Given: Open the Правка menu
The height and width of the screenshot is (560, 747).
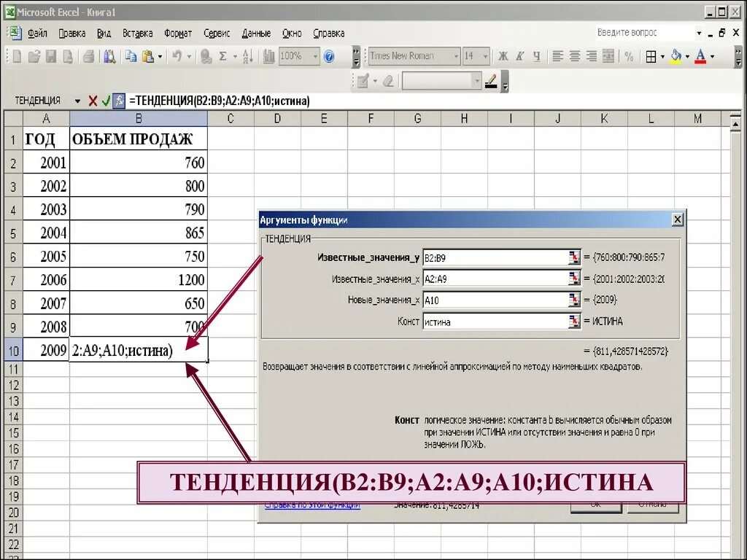Looking at the screenshot, I should tap(72, 34).
